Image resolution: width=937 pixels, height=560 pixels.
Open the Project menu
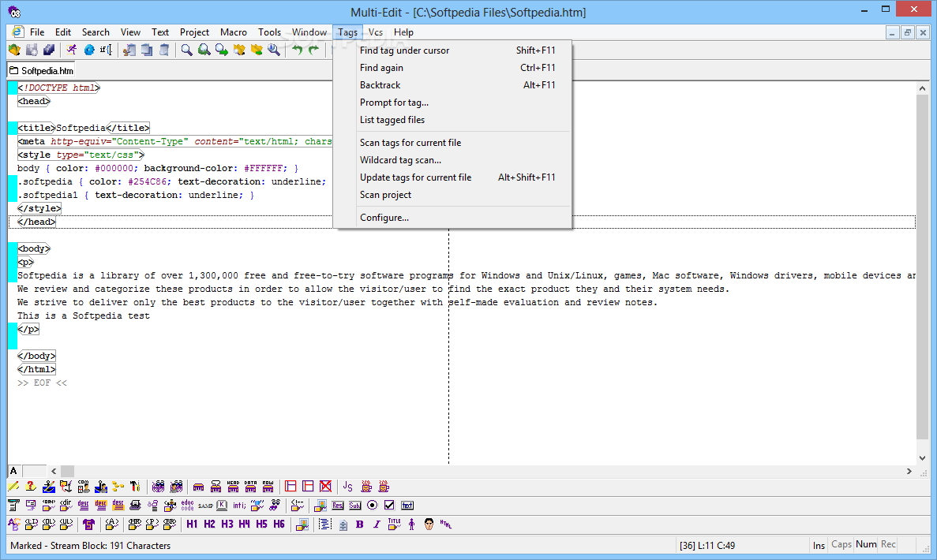coord(194,32)
